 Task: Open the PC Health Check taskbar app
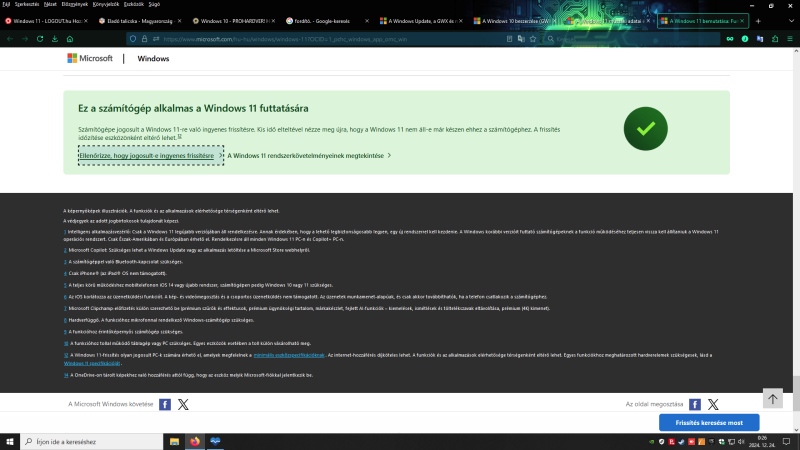click(x=215, y=442)
